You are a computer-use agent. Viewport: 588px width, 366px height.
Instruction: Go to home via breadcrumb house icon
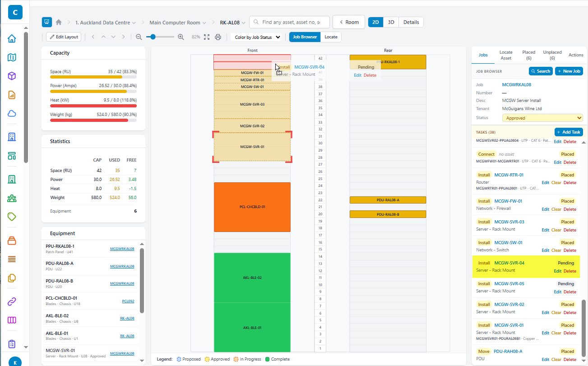point(59,22)
